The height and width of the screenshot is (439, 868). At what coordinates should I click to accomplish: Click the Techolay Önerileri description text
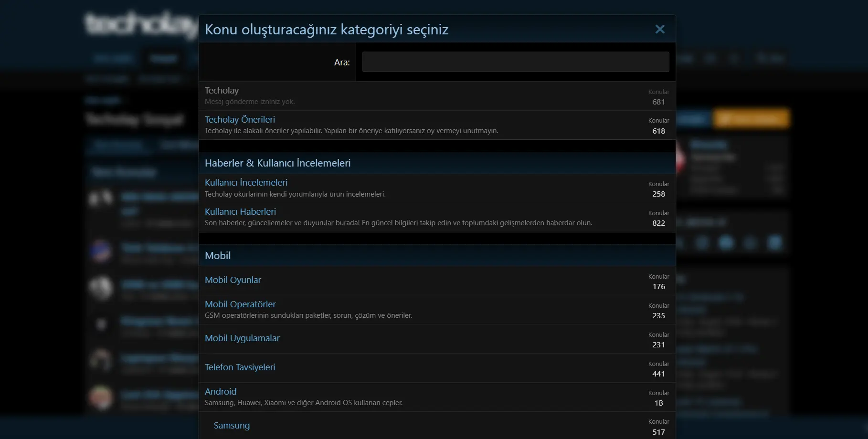tap(351, 131)
